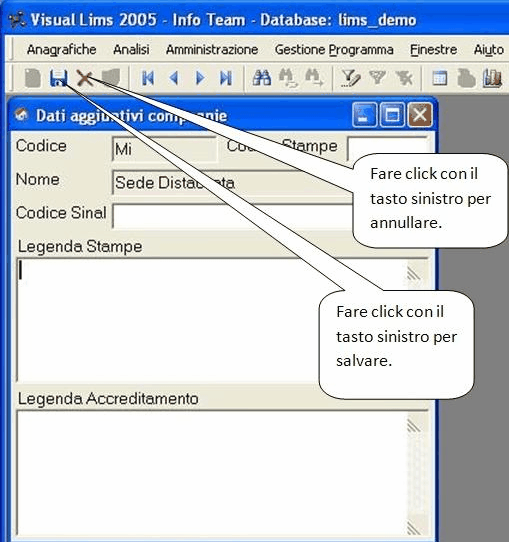Minimize the Dati aggiuntivi compagnie window
The width and height of the screenshot is (509, 542).
364,115
